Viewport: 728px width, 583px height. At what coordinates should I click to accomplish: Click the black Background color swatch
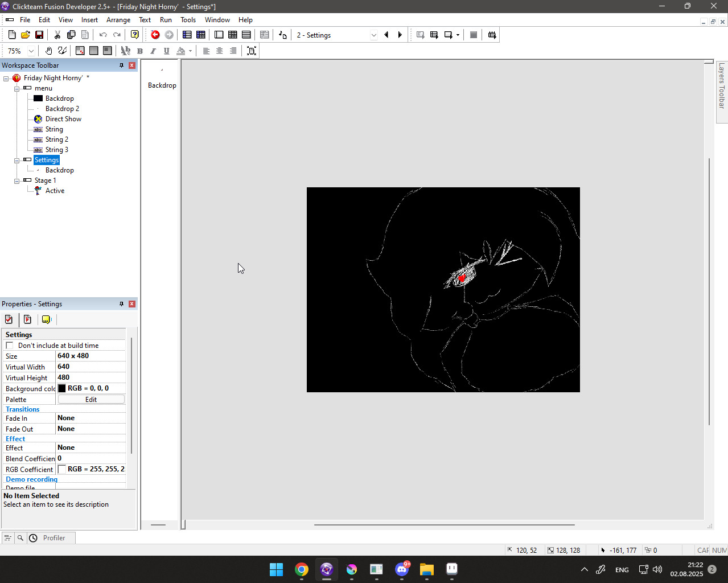62,388
